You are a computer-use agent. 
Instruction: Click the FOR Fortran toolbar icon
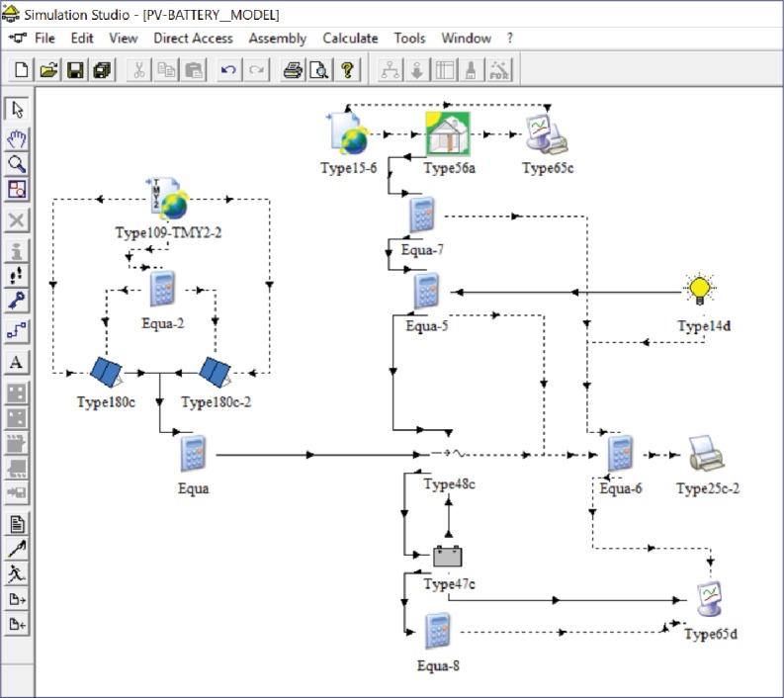(499, 70)
